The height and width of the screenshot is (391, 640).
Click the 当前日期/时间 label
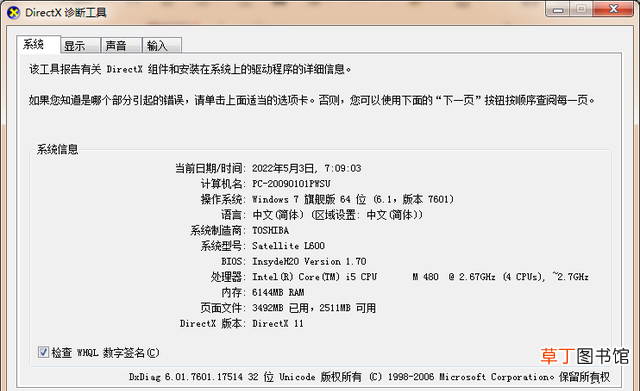pos(210,168)
